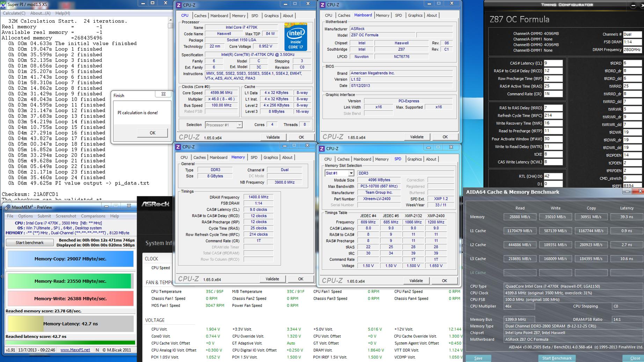The width and height of the screenshot is (644, 362).
Task: Click OK in the Finish dialog
Action: pyautogui.click(x=153, y=133)
